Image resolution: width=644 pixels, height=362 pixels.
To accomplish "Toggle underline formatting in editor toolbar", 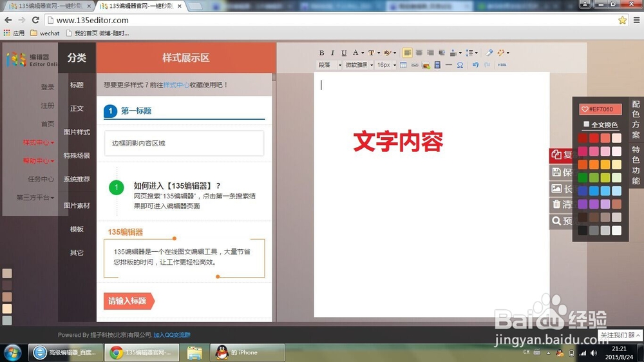I will pyautogui.click(x=344, y=53).
